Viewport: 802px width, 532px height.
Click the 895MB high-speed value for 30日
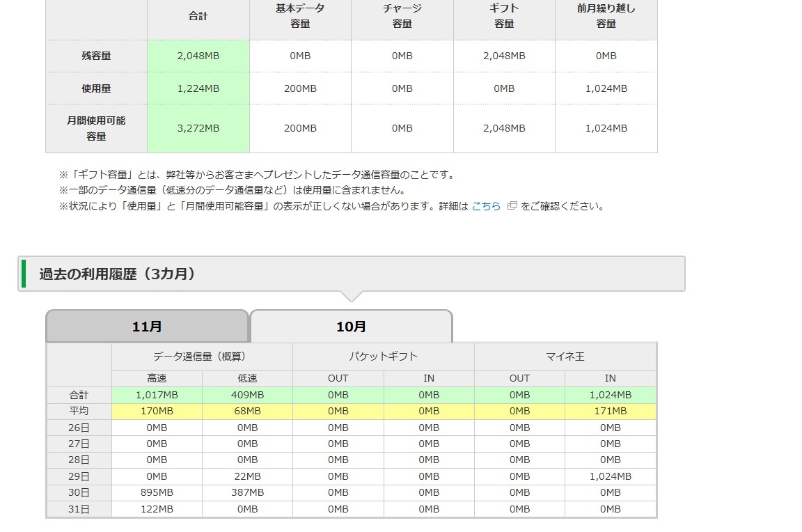pos(157,492)
